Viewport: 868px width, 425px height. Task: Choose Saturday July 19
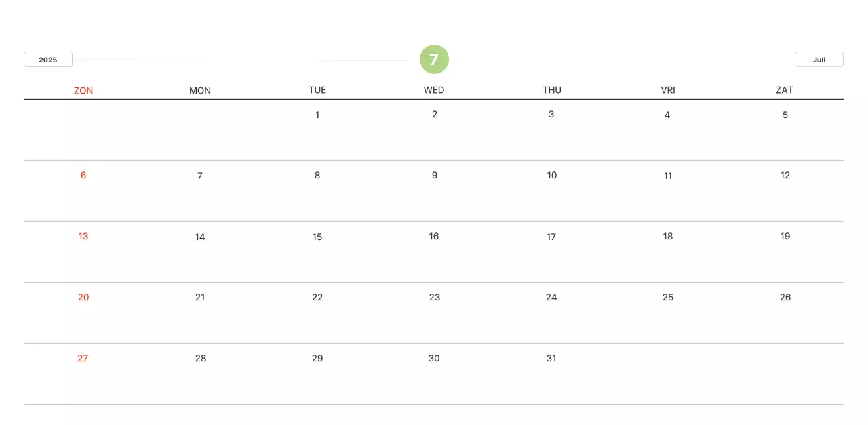pyautogui.click(x=785, y=237)
